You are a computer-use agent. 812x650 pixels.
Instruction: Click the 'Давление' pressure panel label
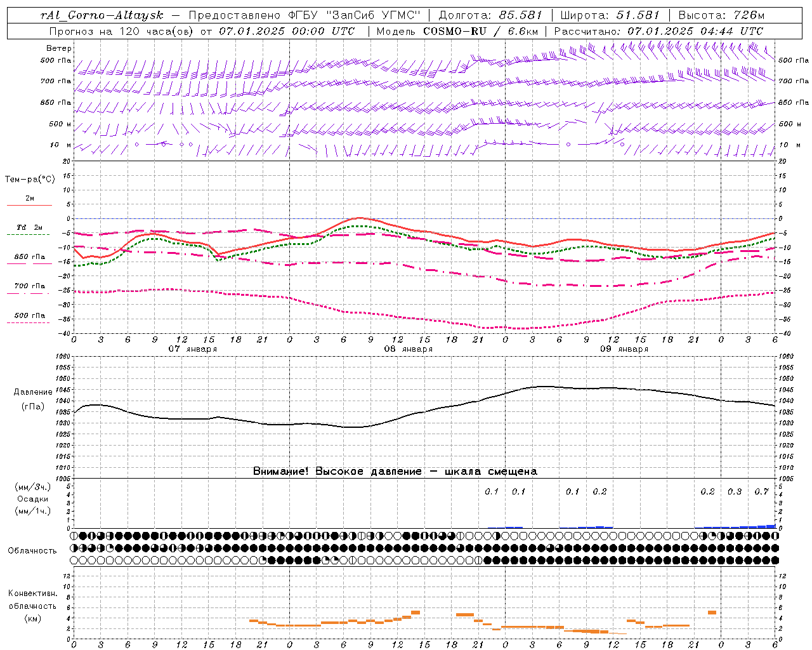point(33,392)
